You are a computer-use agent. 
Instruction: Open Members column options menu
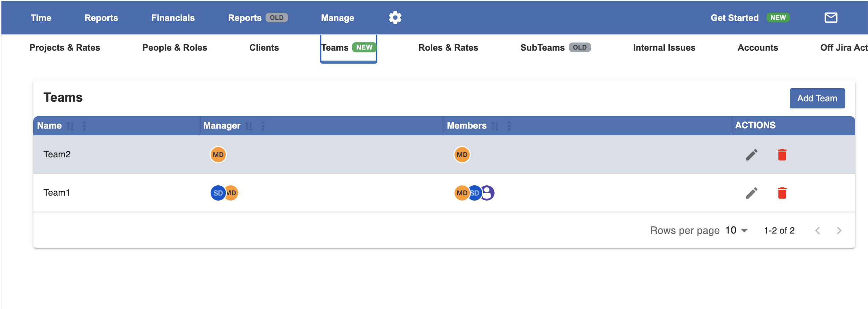point(509,126)
